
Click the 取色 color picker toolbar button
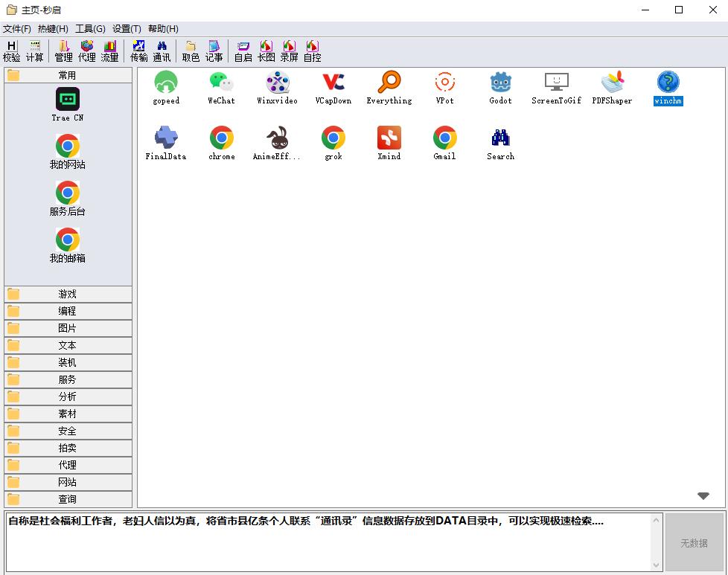point(191,51)
